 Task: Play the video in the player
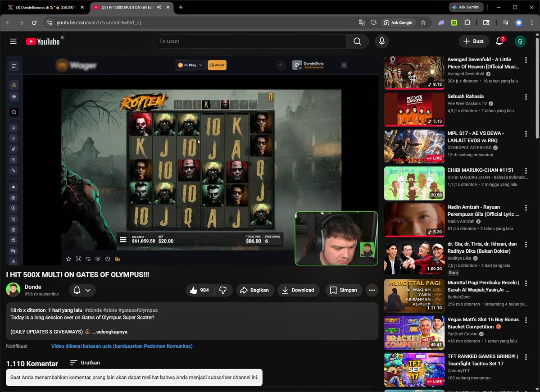pyautogui.click(x=192, y=160)
